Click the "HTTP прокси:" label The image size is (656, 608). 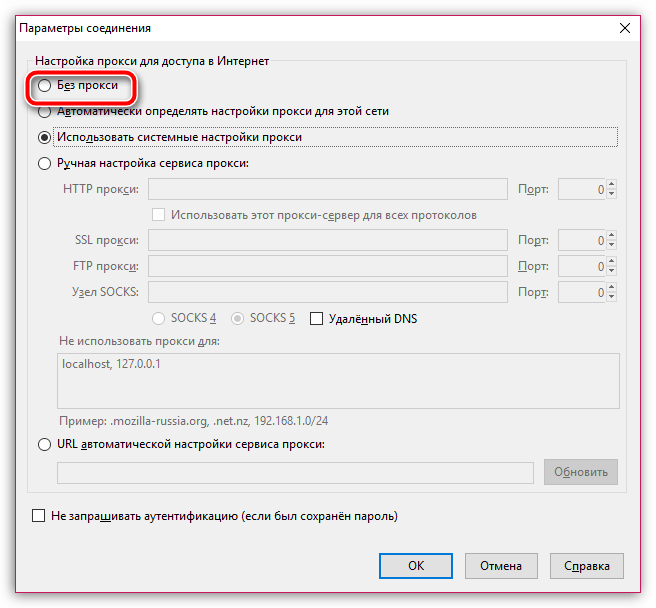(x=101, y=189)
